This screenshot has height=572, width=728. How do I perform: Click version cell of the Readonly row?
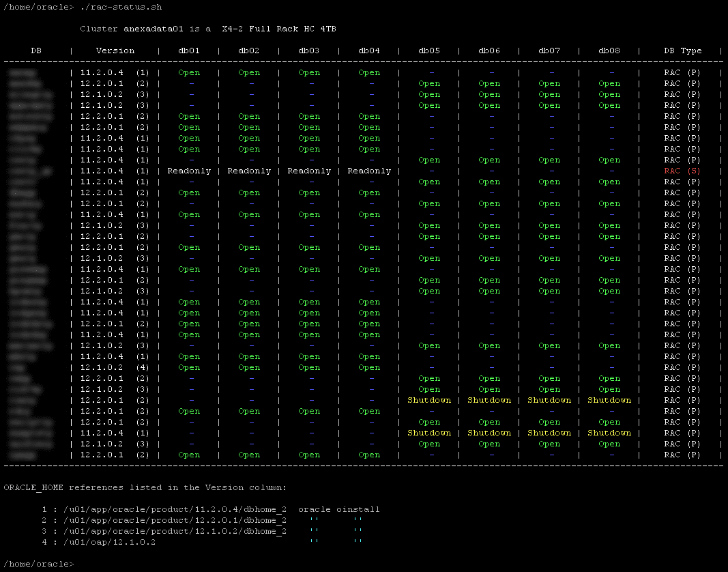point(115,171)
